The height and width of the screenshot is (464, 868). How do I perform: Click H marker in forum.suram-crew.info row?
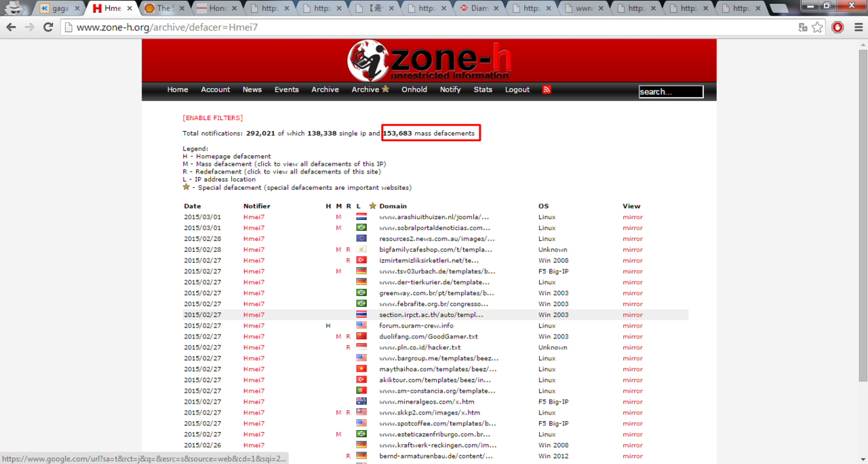[328, 326]
